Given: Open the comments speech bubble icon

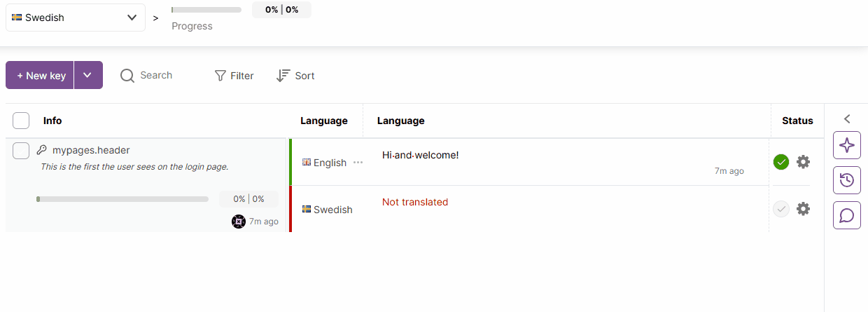Looking at the screenshot, I should tap(846, 215).
